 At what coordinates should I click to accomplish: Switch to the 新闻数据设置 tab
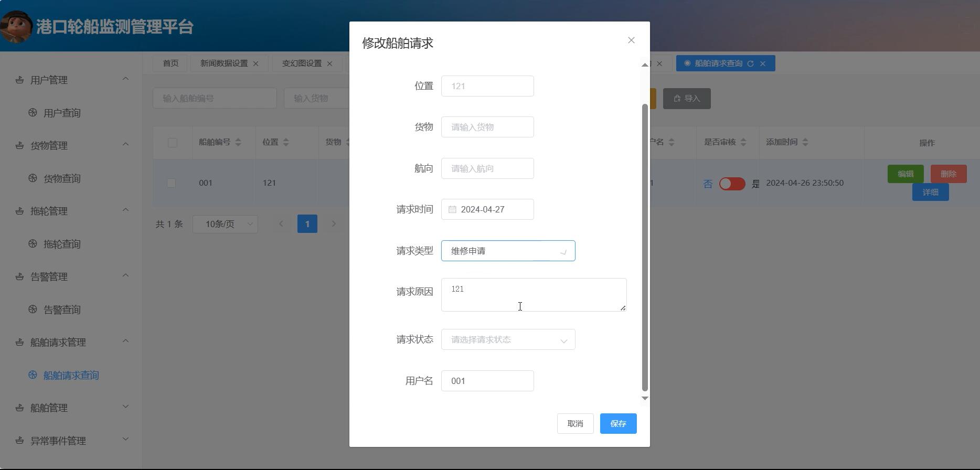tap(224, 63)
